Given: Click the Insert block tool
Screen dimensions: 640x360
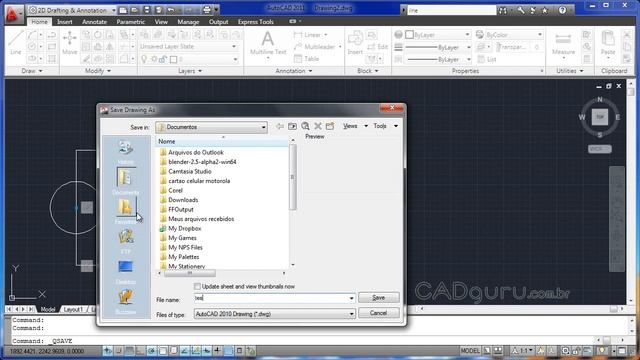Looking at the screenshot, I should pyautogui.click(x=355, y=43).
